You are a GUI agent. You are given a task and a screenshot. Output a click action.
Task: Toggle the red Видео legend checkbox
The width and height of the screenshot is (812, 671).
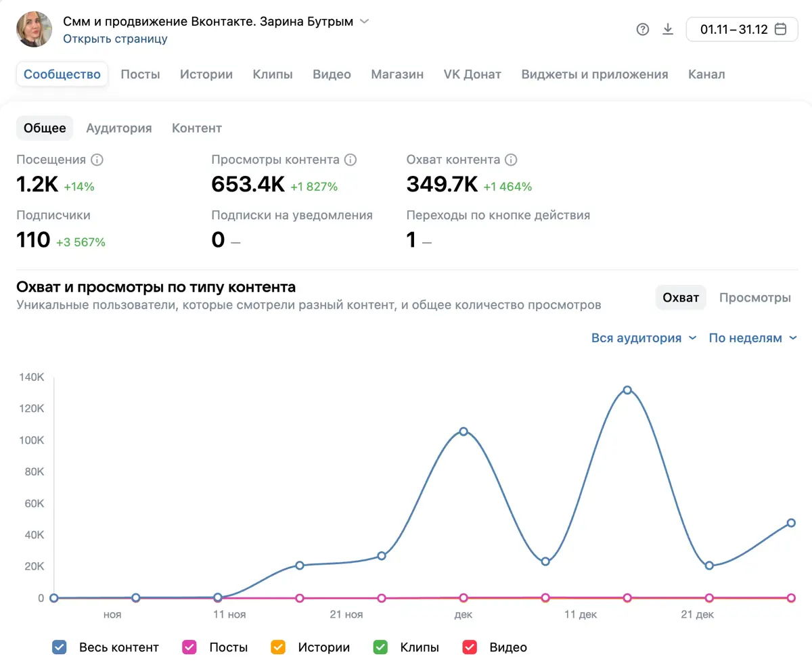click(x=470, y=647)
